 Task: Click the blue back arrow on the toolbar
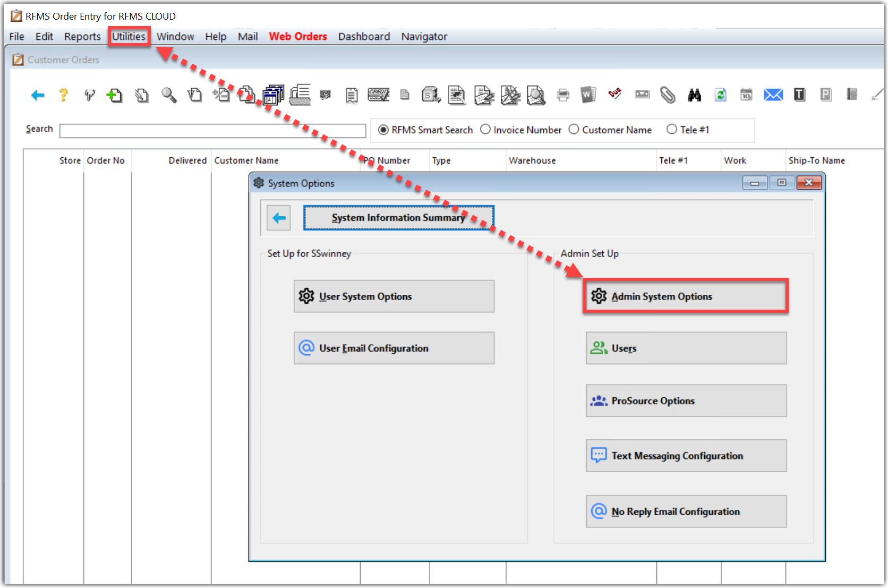click(37, 95)
